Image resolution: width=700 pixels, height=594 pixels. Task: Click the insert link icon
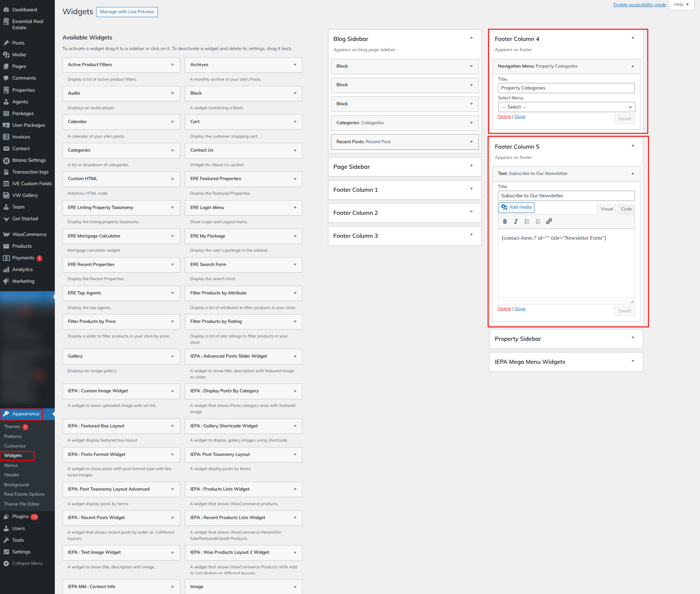549,221
